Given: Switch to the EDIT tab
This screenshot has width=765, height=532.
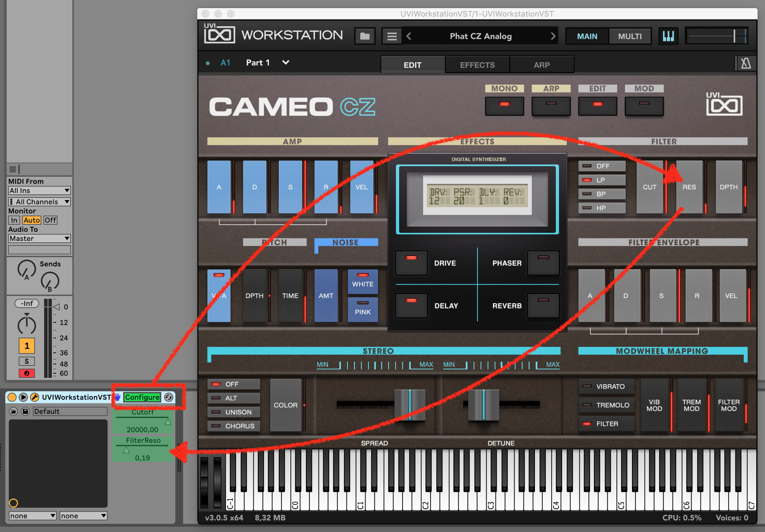Looking at the screenshot, I should [x=413, y=65].
